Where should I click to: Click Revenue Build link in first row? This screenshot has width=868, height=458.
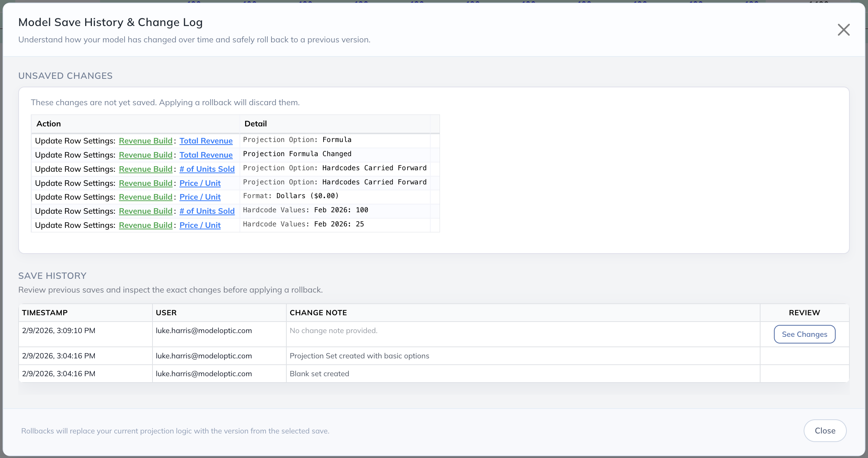coord(145,141)
